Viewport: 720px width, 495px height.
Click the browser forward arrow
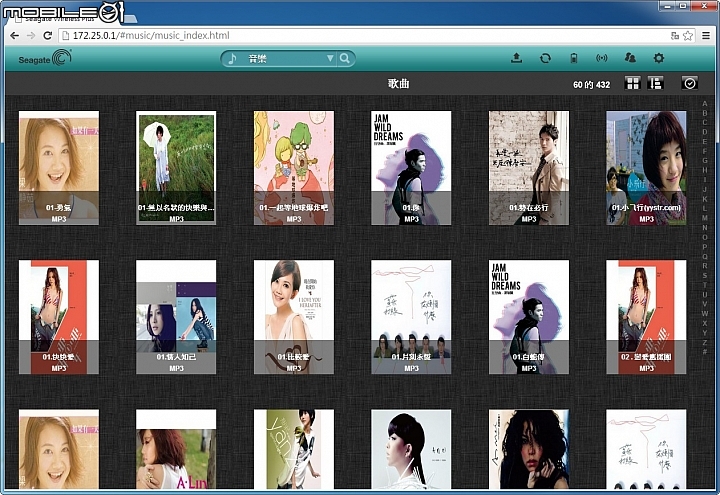pos(31,35)
